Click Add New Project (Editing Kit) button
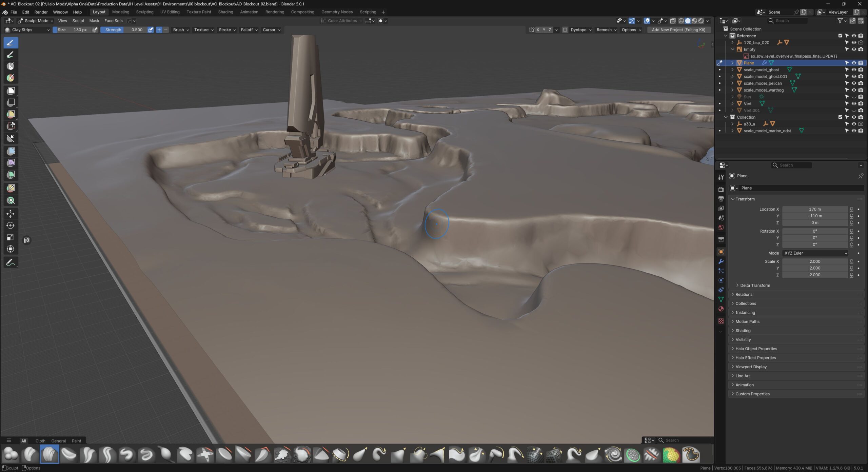Image resolution: width=868 pixels, height=472 pixels. pos(678,30)
